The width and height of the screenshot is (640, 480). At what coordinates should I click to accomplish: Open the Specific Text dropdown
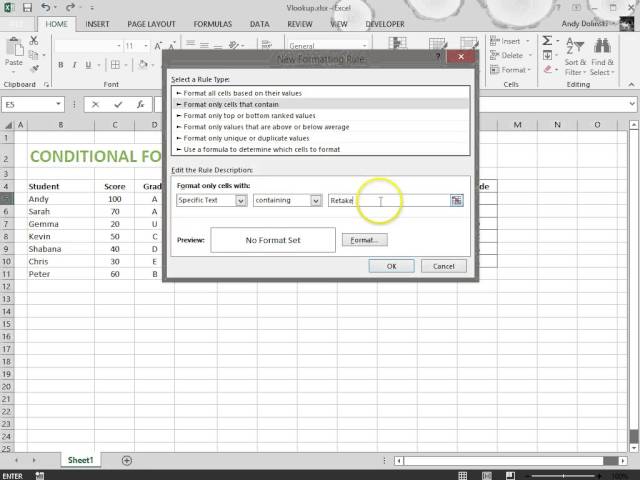click(x=241, y=200)
